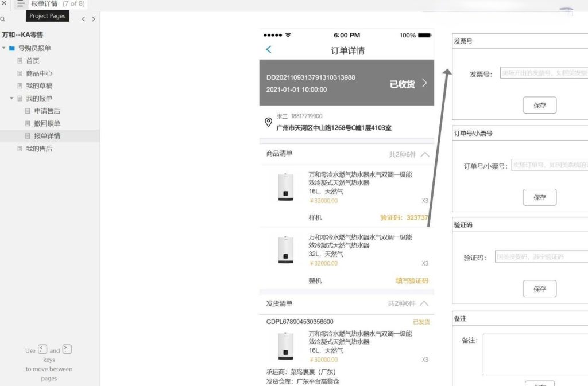Go to previous page using left arrow
The width and height of the screenshot is (588, 386).
point(83,19)
